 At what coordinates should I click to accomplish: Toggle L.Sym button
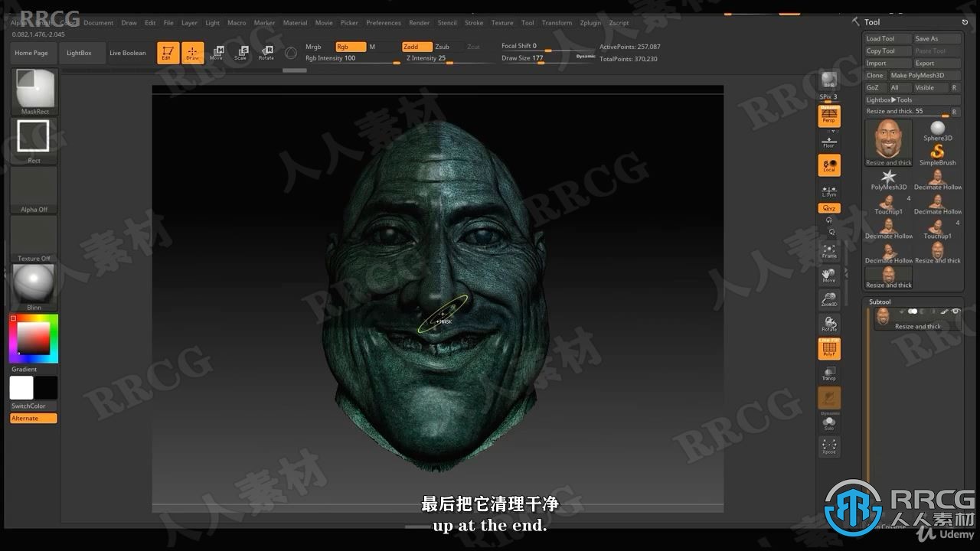[828, 191]
